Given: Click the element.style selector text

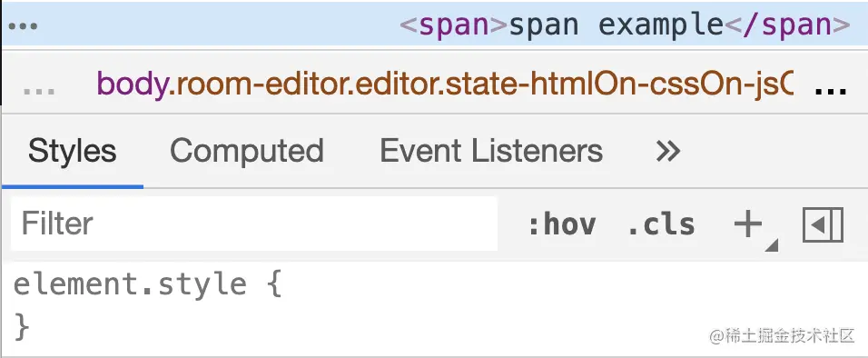Looking at the screenshot, I should (130, 284).
